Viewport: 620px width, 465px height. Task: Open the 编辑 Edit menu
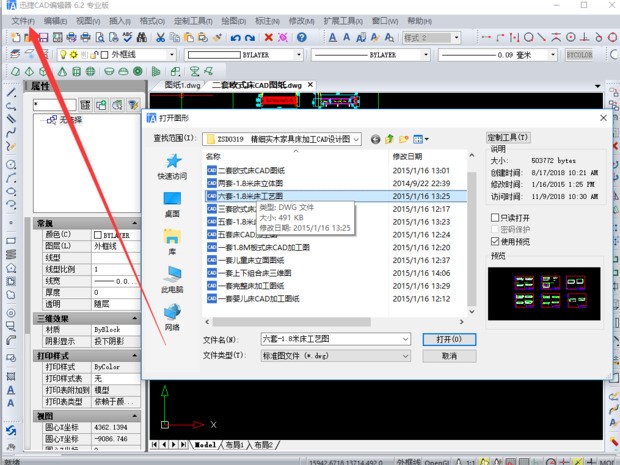(x=55, y=21)
